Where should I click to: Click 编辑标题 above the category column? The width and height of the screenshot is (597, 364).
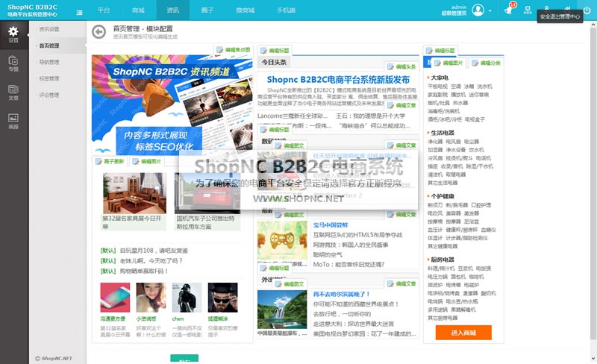tap(440, 50)
